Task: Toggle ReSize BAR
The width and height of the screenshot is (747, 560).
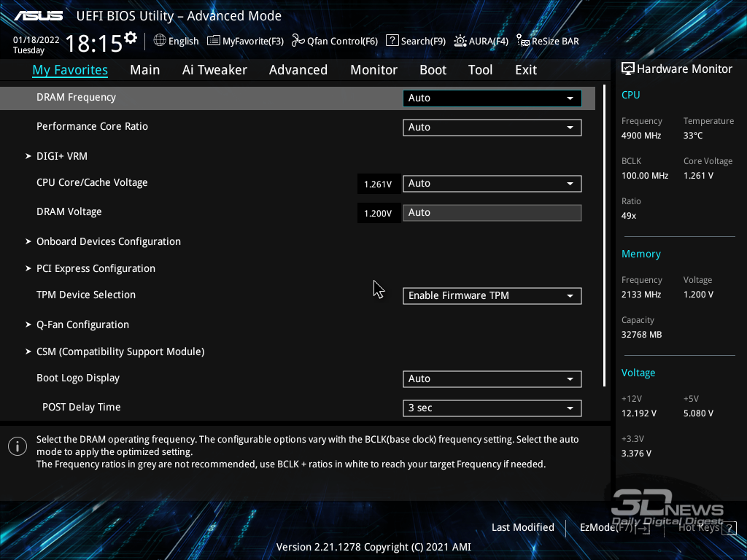Action: point(548,41)
